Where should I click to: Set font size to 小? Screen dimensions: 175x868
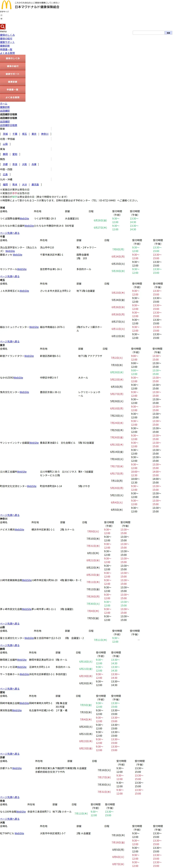coord(1,15)
